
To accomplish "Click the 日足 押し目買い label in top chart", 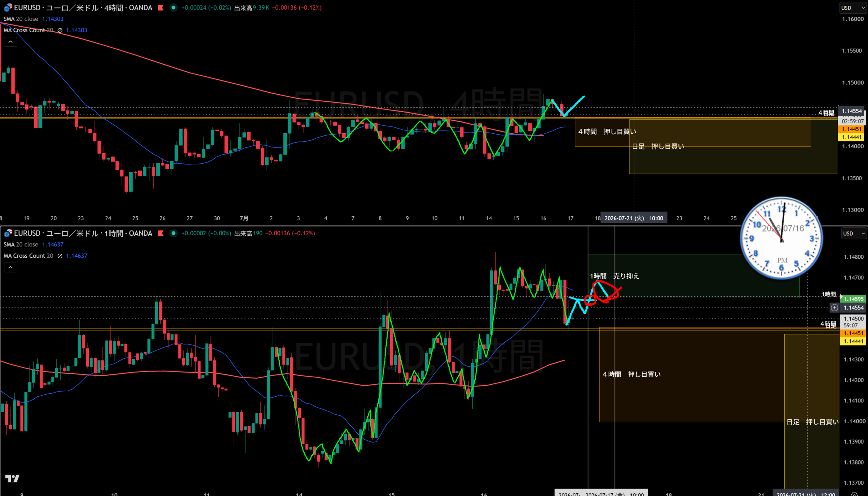I will [x=658, y=146].
